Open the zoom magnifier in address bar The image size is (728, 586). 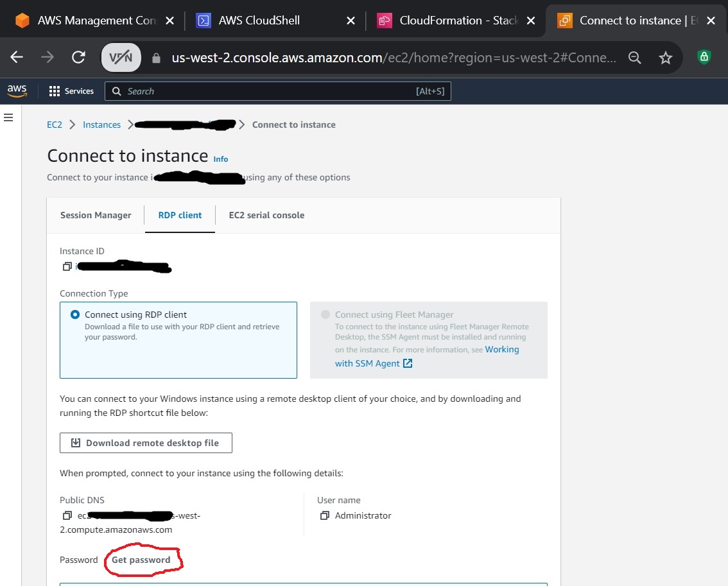coord(635,58)
